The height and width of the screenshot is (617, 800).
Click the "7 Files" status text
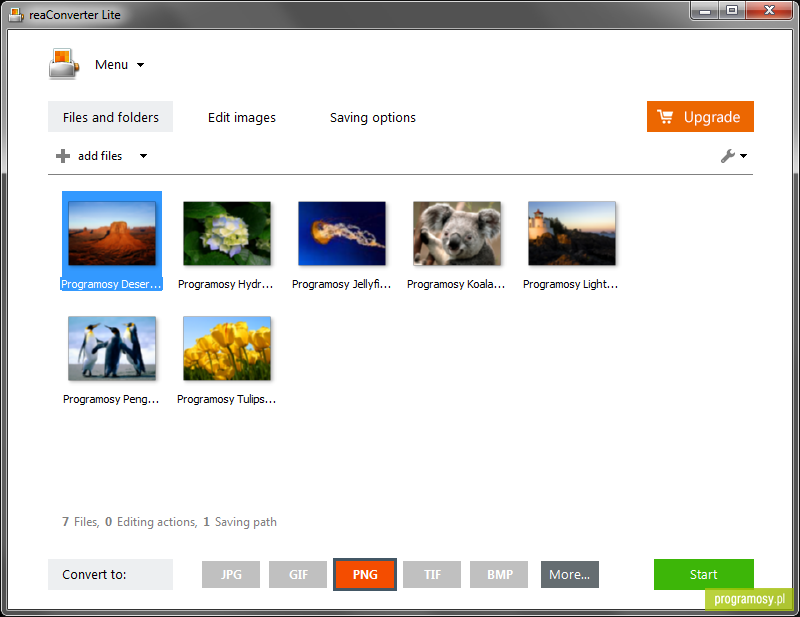(x=81, y=522)
